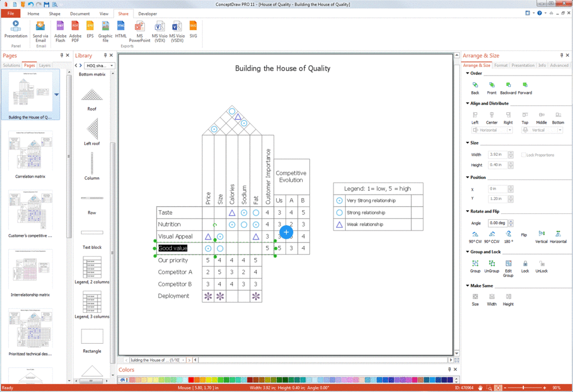Collapse the Rotate and Flip section
The width and height of the screenshot is (573, 392).
click(x=467, y=211)
